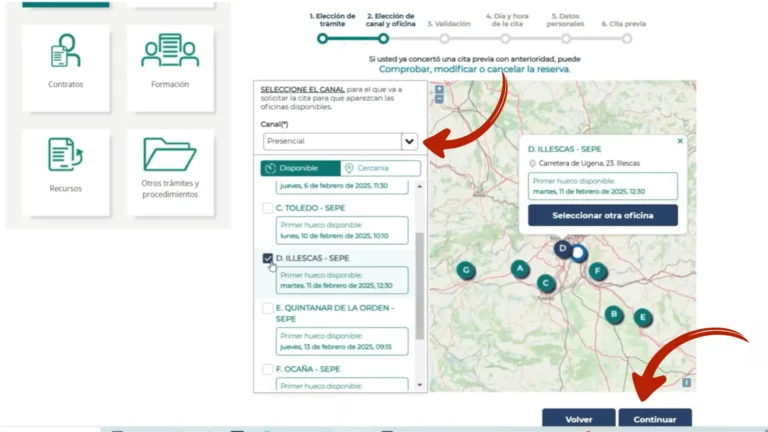Click popup first available slot box

(603, 186)
